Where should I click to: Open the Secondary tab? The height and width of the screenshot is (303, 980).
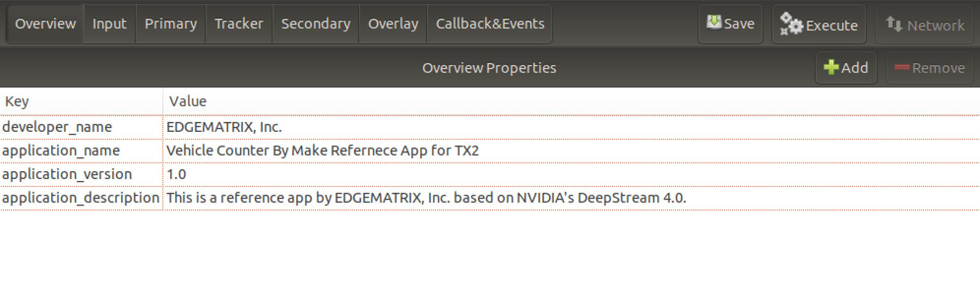click(316, 24)
